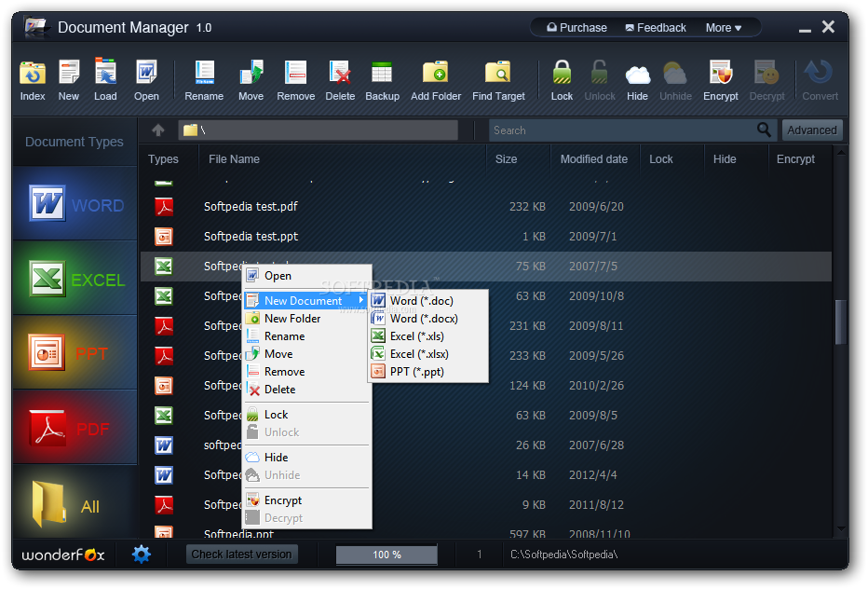
Task: Sort by the Types column header
Action: click(x=163, y=159)
